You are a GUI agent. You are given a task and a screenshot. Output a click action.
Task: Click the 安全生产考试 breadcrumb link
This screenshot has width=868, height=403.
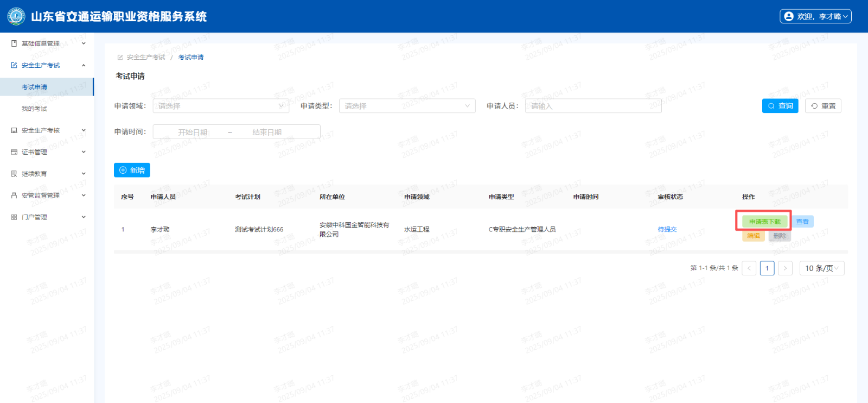coord(146,57)
